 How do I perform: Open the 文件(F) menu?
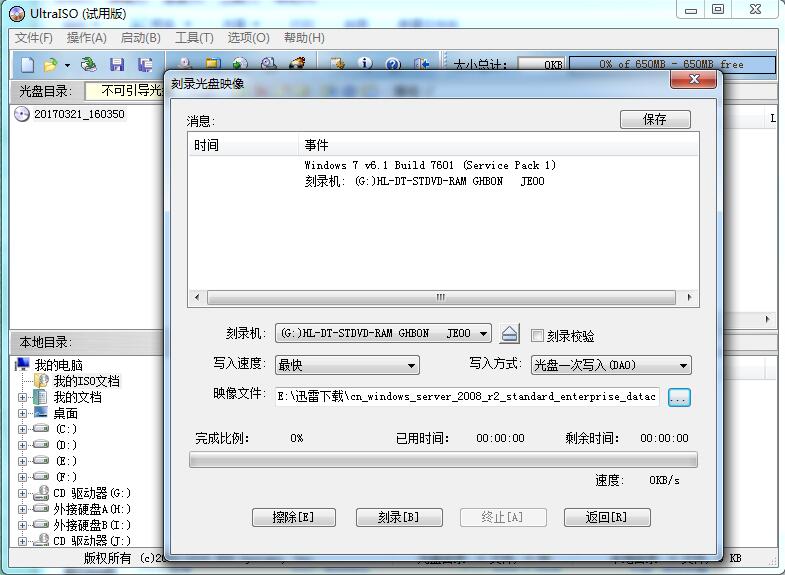tap(34, 38)
